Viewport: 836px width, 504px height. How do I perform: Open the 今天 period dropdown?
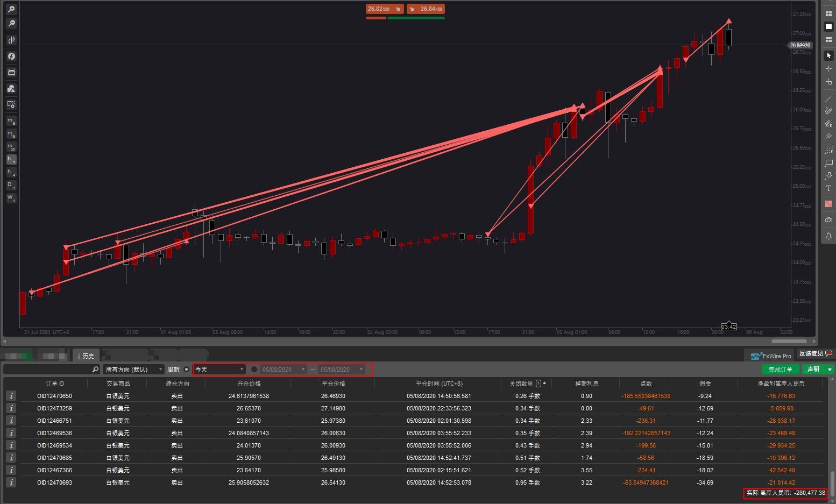pos(219,370)
